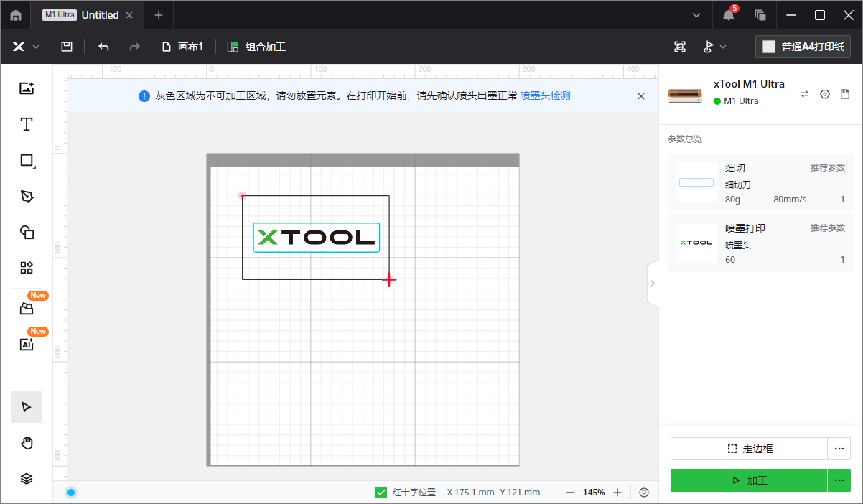Activate the selection arrow tool

point(27,407)
